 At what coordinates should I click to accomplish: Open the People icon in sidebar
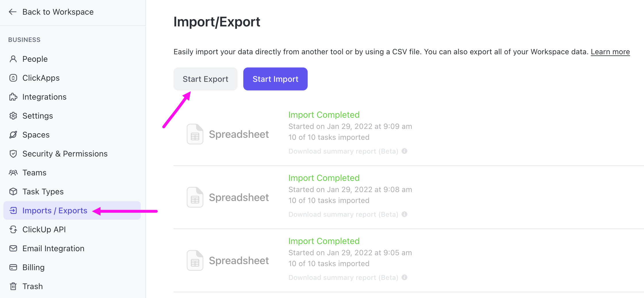click(x=13, y=59)
